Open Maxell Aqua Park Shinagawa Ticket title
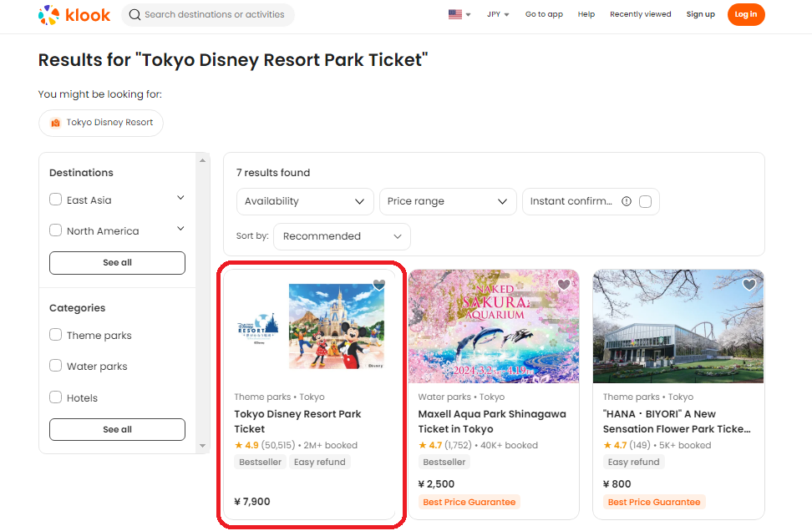The image size is (812, 531). point(492,422)
